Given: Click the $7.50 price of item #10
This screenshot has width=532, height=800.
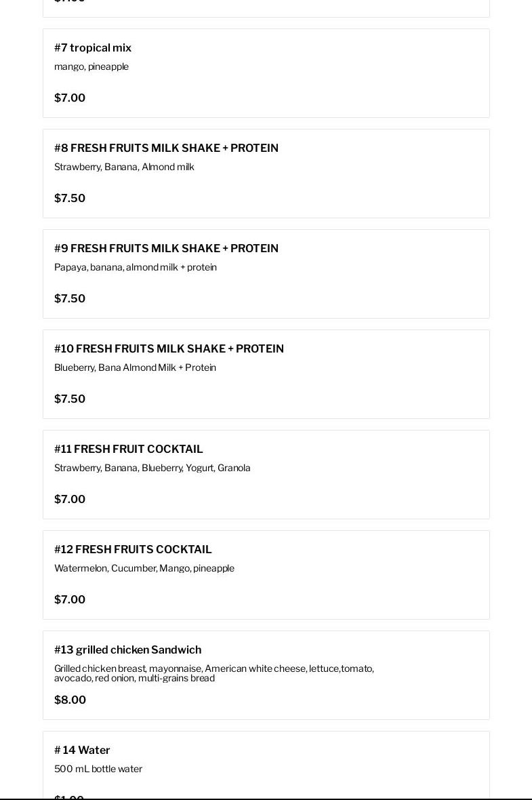Looking at the screenshot, I should (70, 399).
